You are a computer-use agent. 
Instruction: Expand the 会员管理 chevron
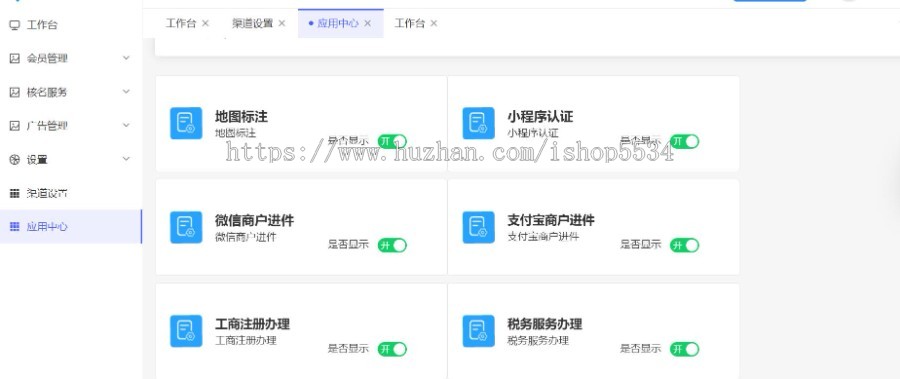[x=126, y=58]
